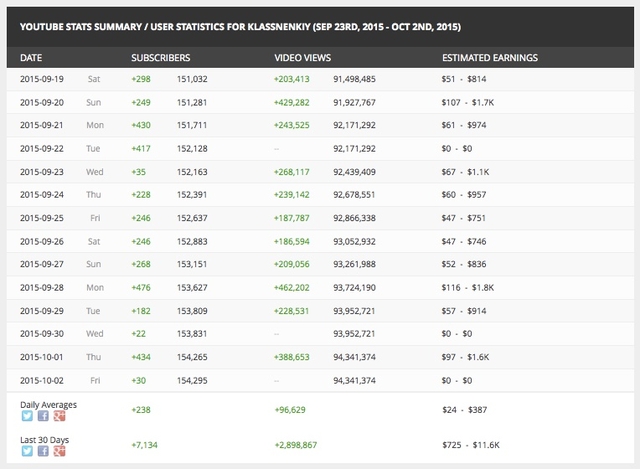640x469 pixels.
Task: Select daily average views +96,629
Action: 290,410
